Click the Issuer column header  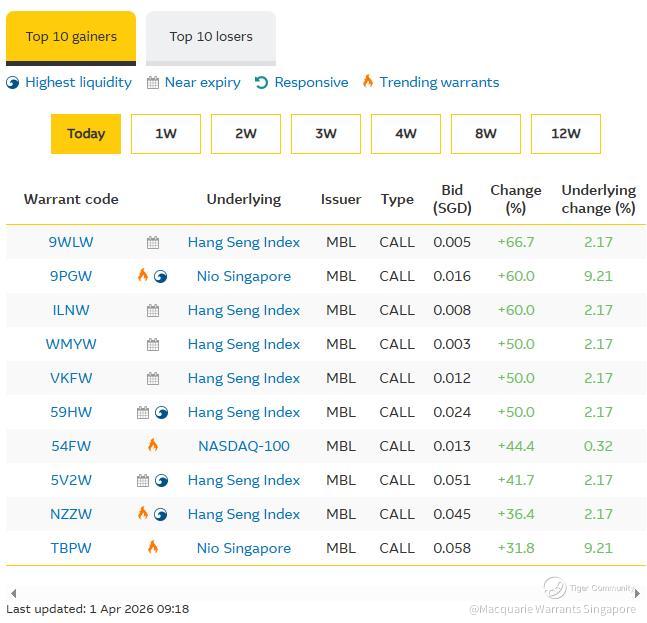coord(341,199)
